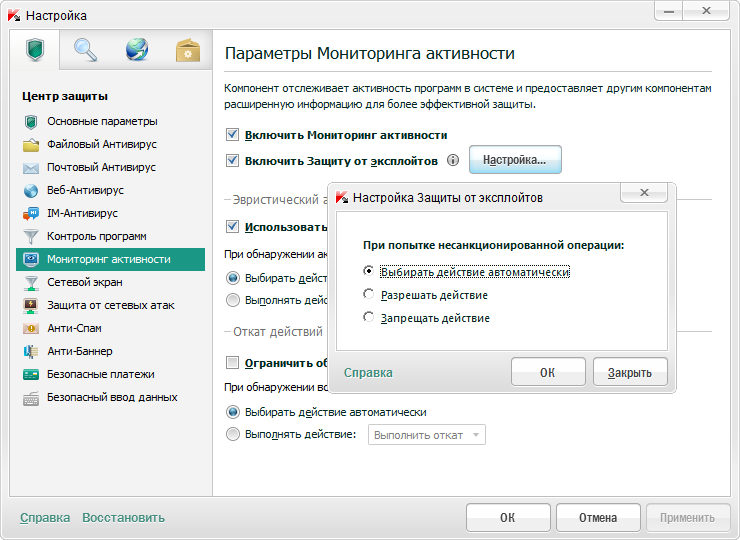Click the Закрыть button
Screen dimensions: 740x540
click(x=630, y=372)
